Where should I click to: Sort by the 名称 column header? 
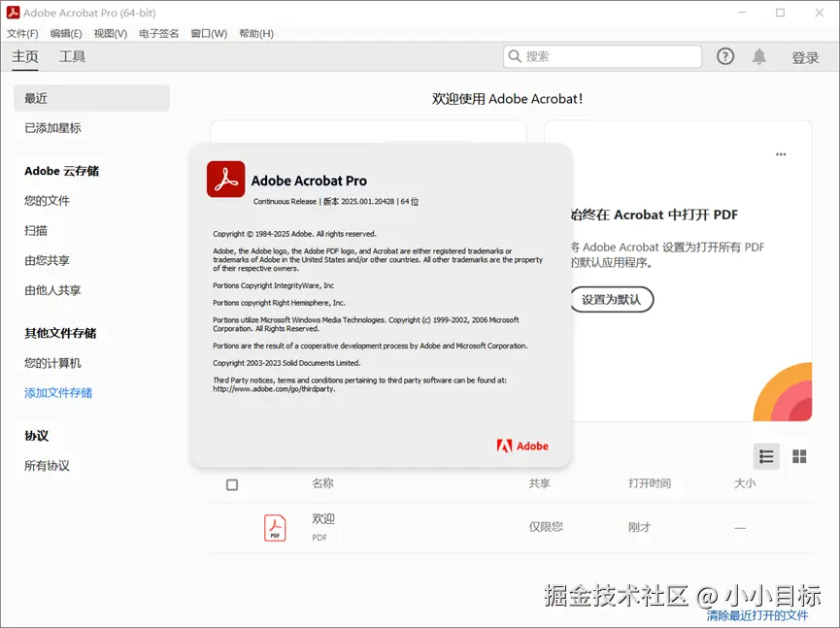(323, 483)
